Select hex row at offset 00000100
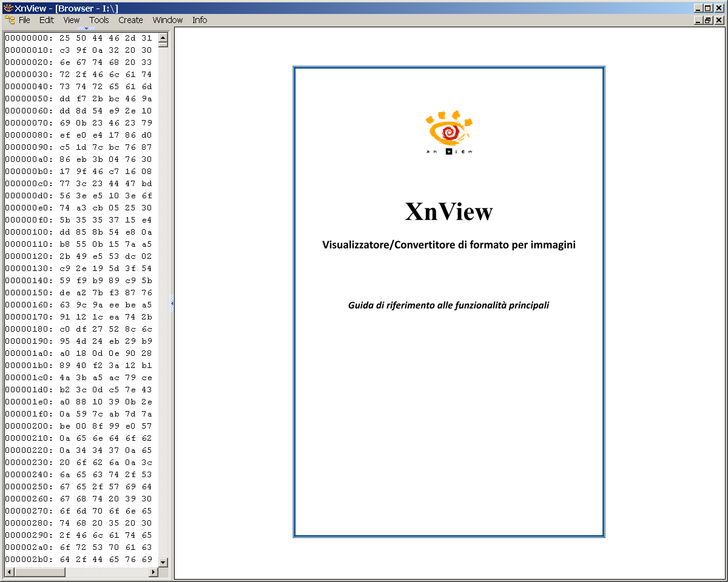Screen dimensions: 728x582 pyautogui.click(x=79, y=232)
